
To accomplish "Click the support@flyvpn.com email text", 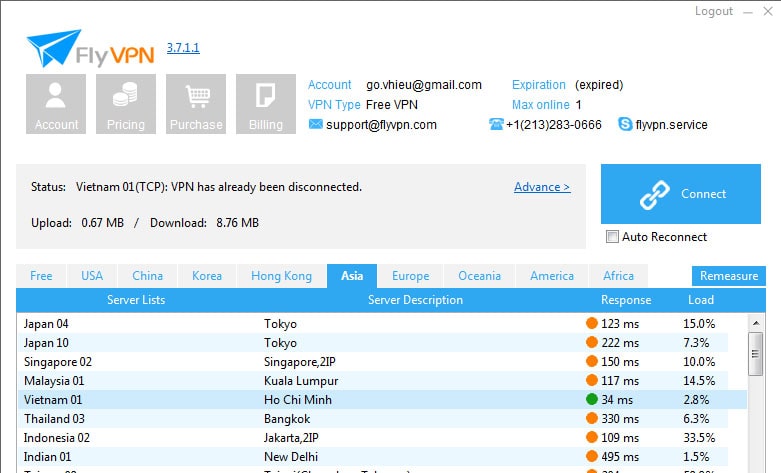I will [x=381, y=124].
